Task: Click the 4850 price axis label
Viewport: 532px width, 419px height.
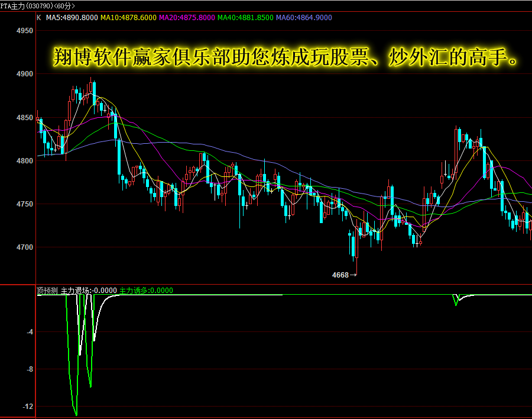Action: 25,118
